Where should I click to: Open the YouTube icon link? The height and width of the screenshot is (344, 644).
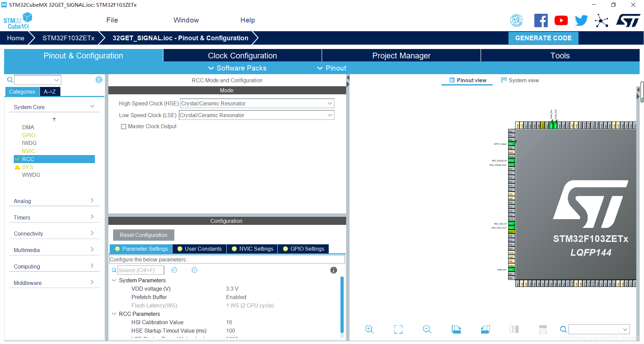point(561,20)
